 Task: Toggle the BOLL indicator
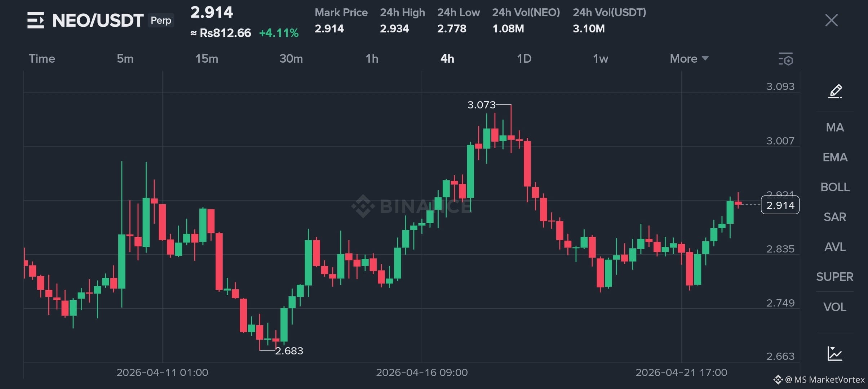[x=835, y=187]
